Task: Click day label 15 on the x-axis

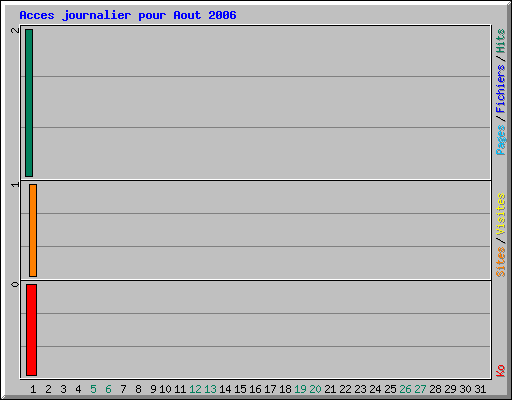Action: pos(240,389)
